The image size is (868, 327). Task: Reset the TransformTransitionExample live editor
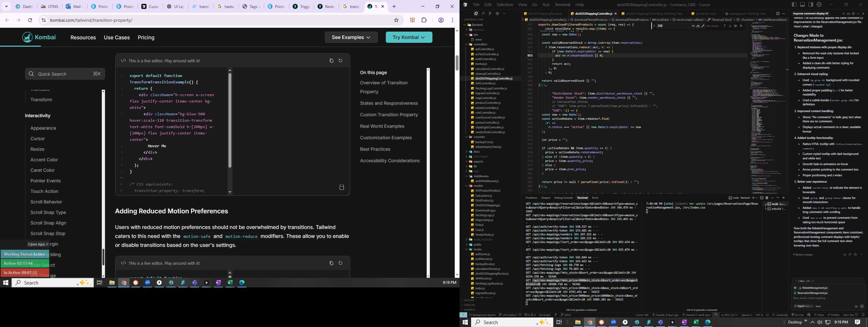pos(340,61)
